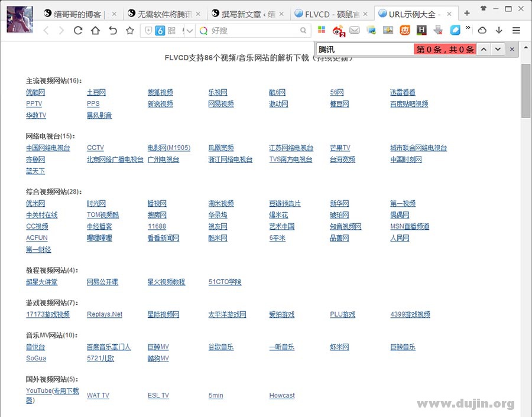
Task: Click the magnifier search button
Action: tap(303, 31)
